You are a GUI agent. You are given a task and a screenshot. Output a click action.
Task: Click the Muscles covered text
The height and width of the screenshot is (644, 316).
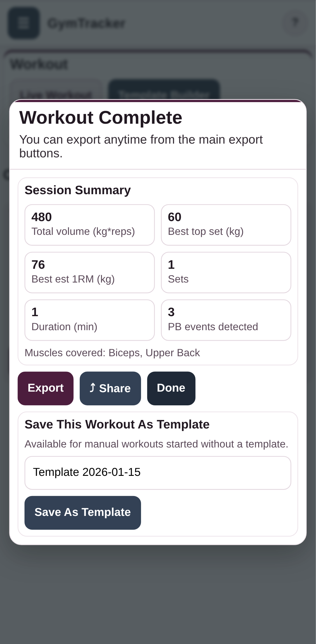pyautogui.click(x=112, y=353)
